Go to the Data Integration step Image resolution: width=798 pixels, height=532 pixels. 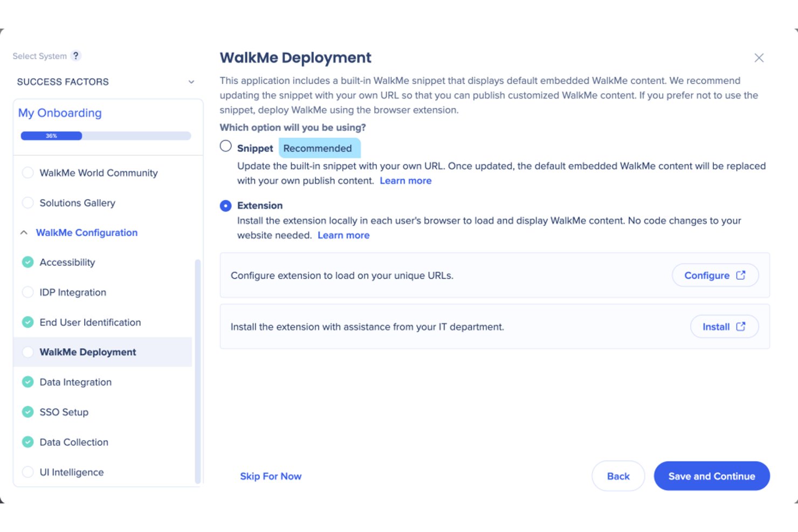point(75,382)
